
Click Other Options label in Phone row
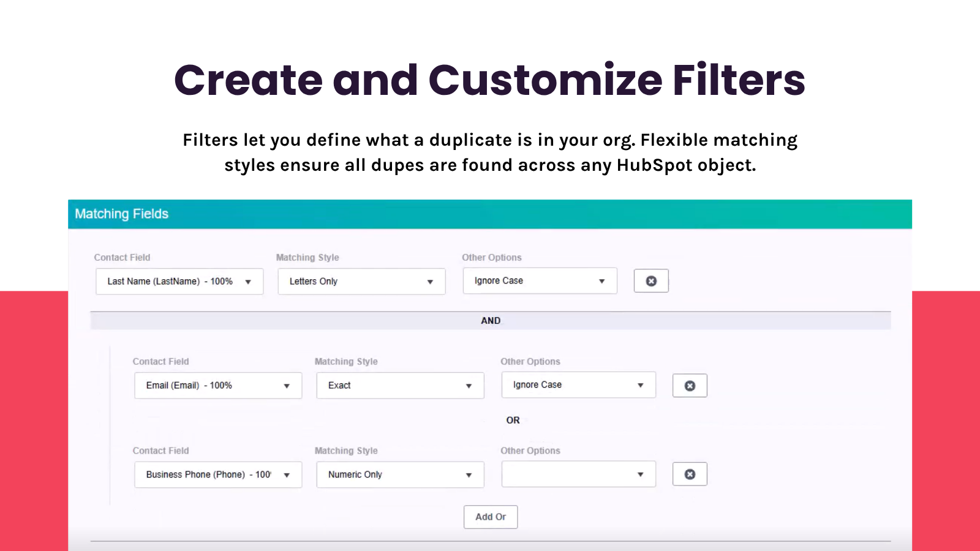(530, 451)
